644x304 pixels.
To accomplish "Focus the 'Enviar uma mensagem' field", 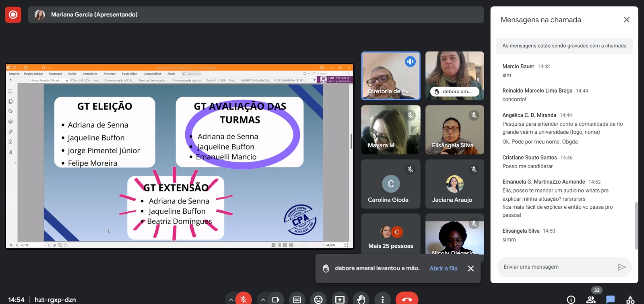I will tap(555, 267).
